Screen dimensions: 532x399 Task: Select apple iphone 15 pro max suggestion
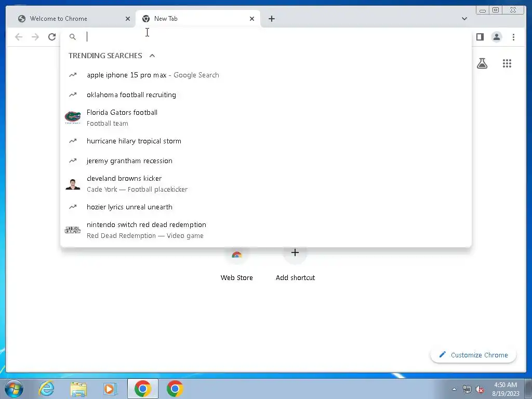(x=265, y=75)
